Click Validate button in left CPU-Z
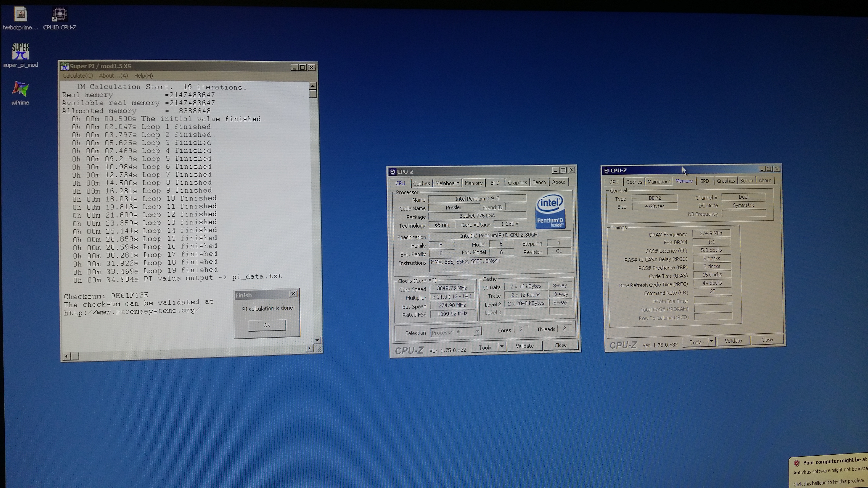 click(525, 346)
